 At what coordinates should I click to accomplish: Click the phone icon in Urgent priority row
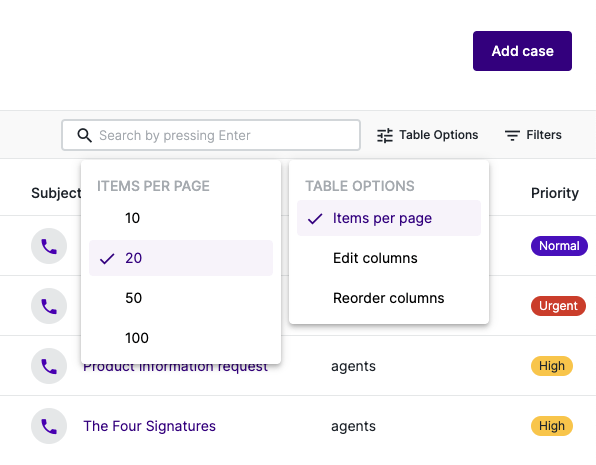click(49, 306)
